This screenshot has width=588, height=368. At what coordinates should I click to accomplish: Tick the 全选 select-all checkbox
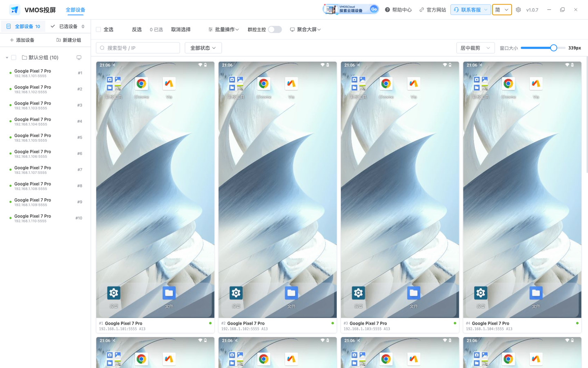coord(98,29)
